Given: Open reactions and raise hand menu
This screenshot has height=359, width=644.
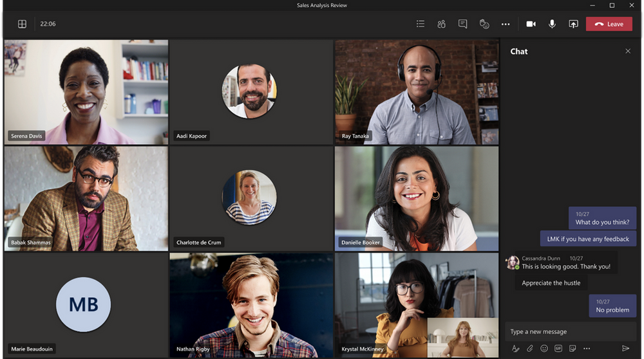Looking at the screenshot, I should tap(484, 24).
